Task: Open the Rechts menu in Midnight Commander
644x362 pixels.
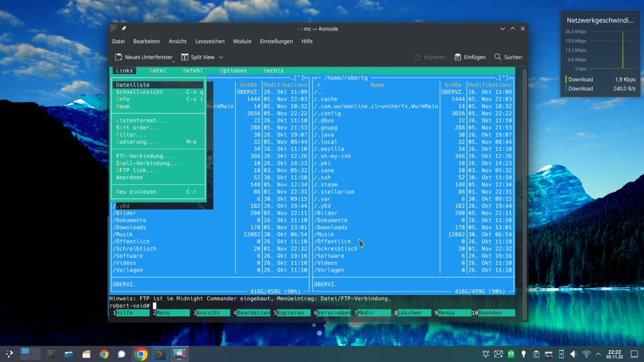Action: point(273,70)
